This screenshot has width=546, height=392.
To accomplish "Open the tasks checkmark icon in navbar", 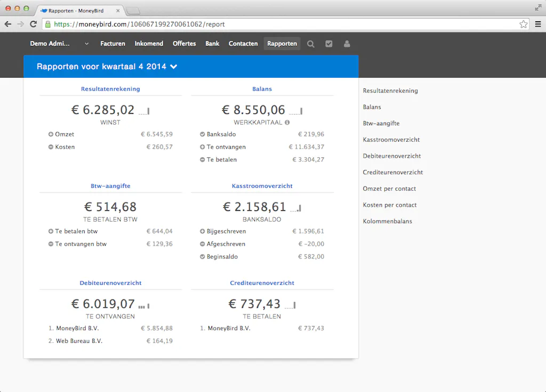I will tap(328, 44).
